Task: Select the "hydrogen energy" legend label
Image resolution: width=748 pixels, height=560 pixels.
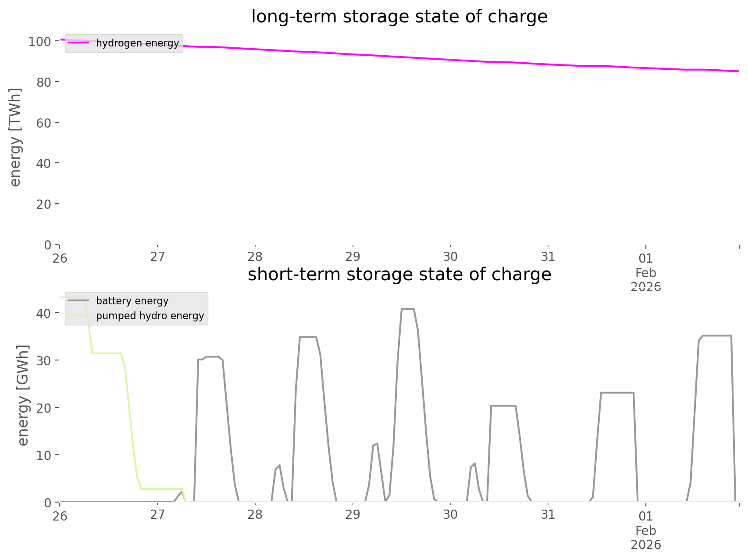Action: click(137, 43)
